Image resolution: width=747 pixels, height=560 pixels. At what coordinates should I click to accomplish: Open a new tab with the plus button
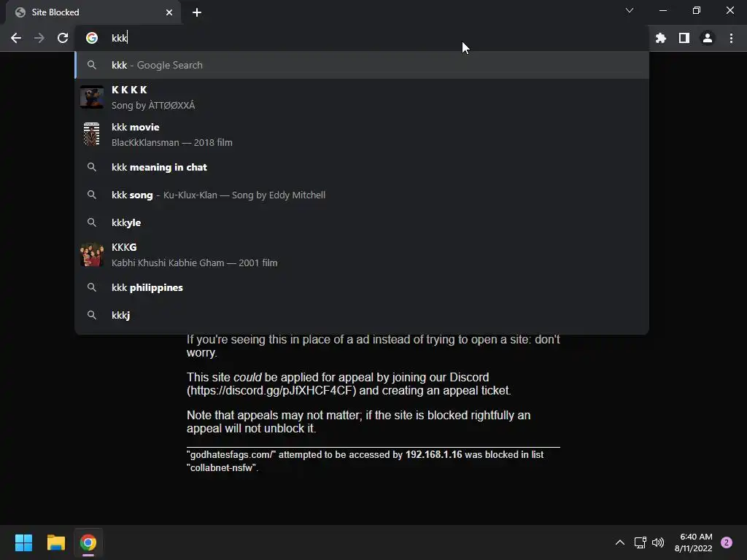(x=197, y=12)
